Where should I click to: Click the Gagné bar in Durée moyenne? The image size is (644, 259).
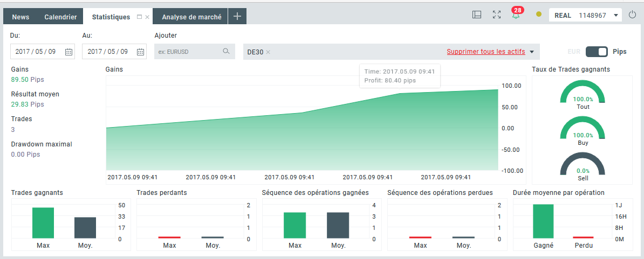coord(543,221)
